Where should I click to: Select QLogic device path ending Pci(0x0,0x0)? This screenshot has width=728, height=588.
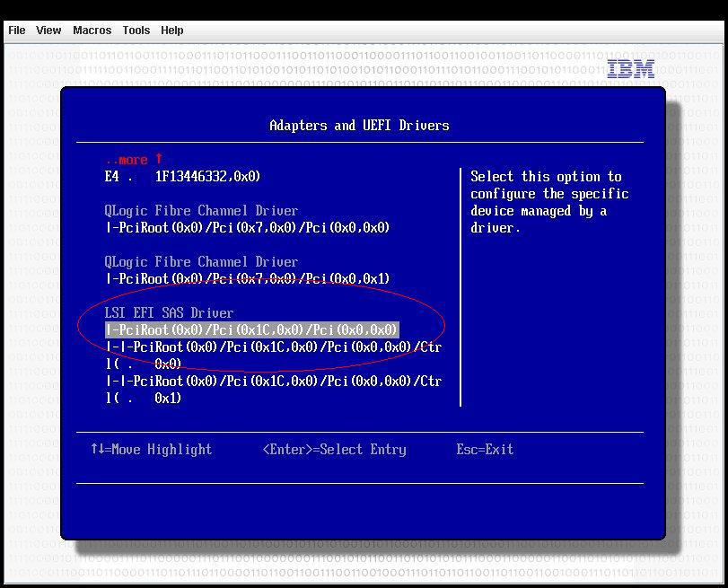tap(248, 228)
